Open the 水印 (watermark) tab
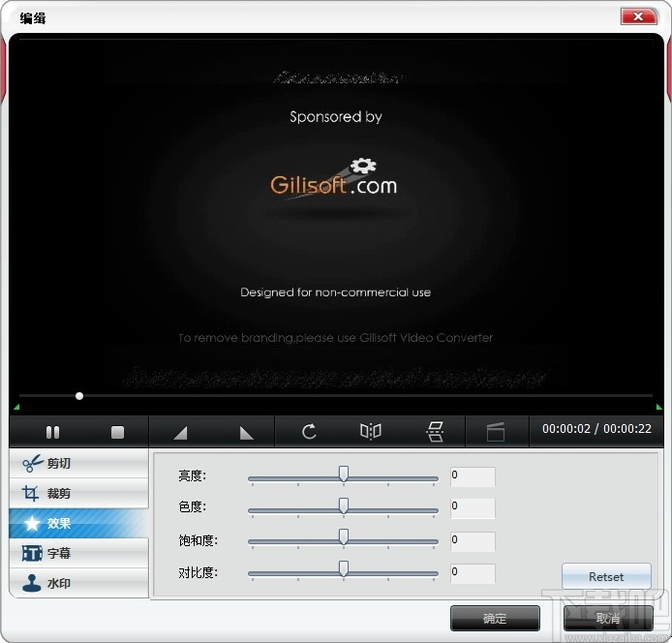672x643 pixels. pyautogui.click(x=78, y=583)
